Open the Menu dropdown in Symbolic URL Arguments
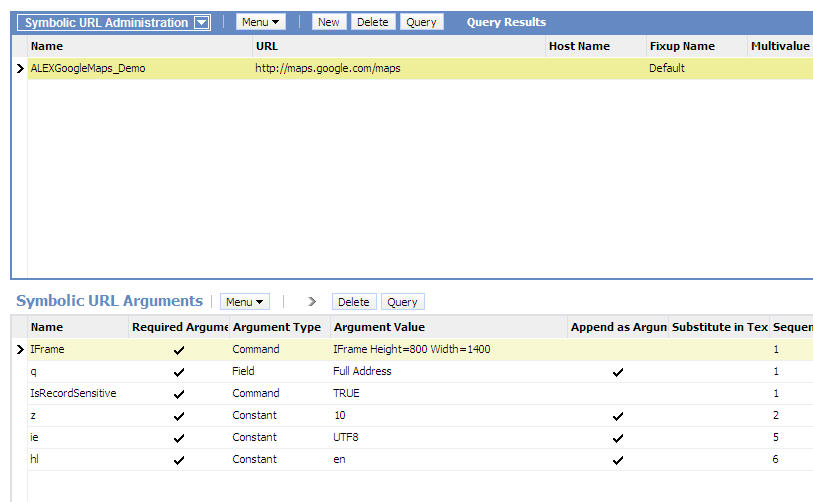This screenshot has height=502, width=813. 245,302
